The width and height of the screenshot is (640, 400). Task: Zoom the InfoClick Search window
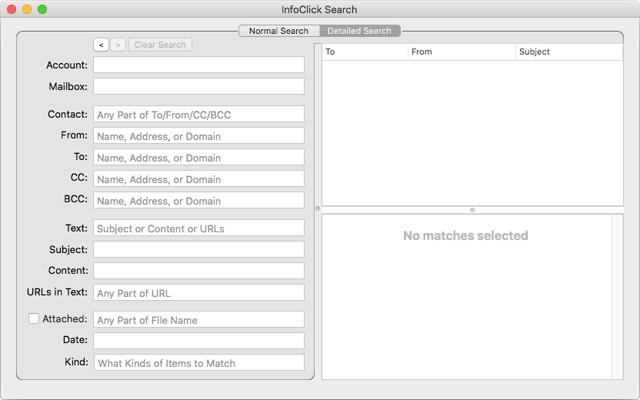coord(42,9)
